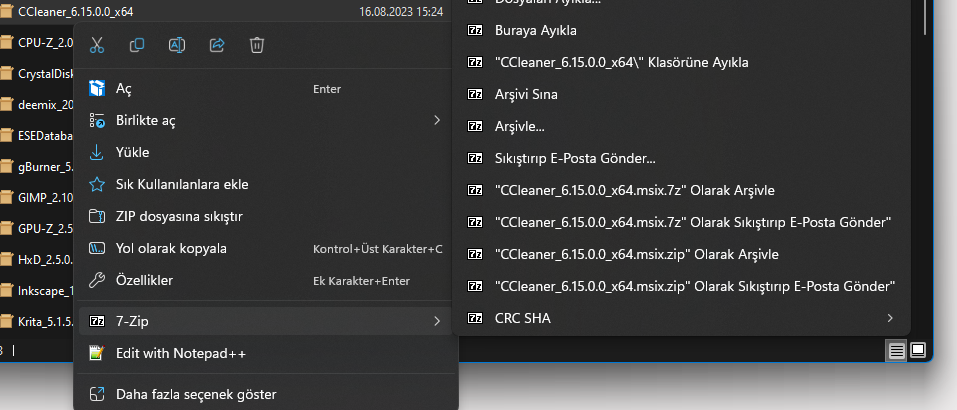Select the Inkscape file in list

point(38,291)
